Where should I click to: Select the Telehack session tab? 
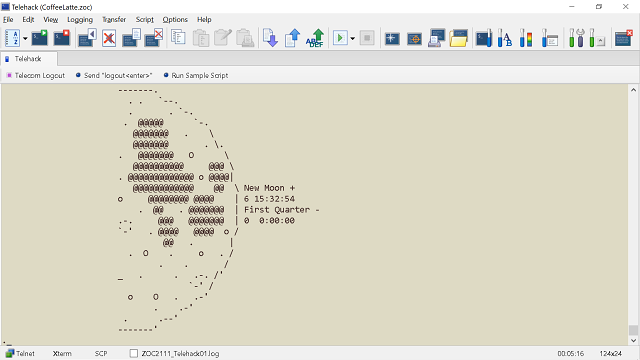click(x=29, y=59)
